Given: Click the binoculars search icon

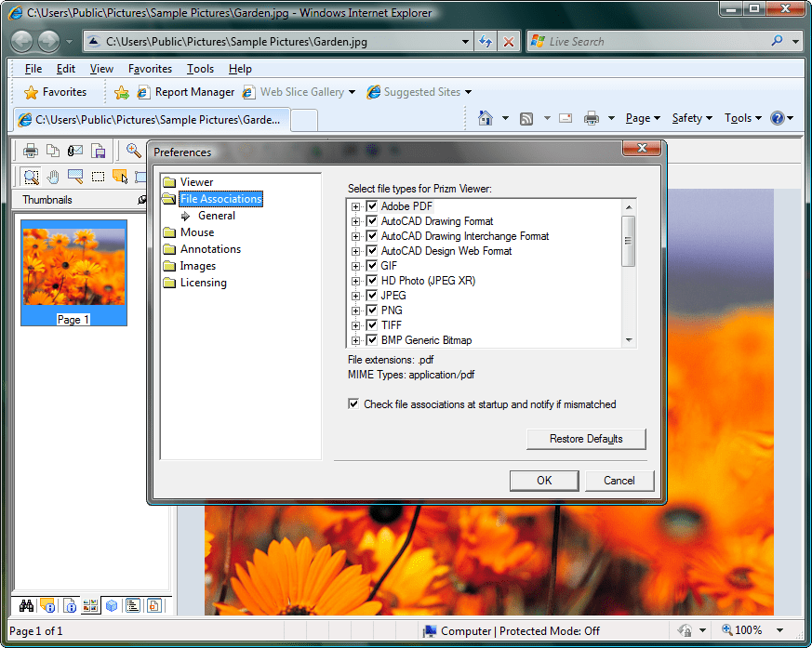Looking at the screenshot, I should pos(26,605).
